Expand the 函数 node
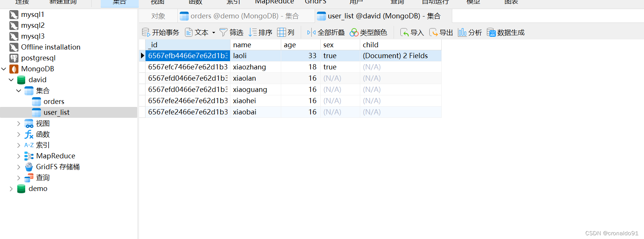The width and height of the screenshot is (644, 239). point(19,134)
